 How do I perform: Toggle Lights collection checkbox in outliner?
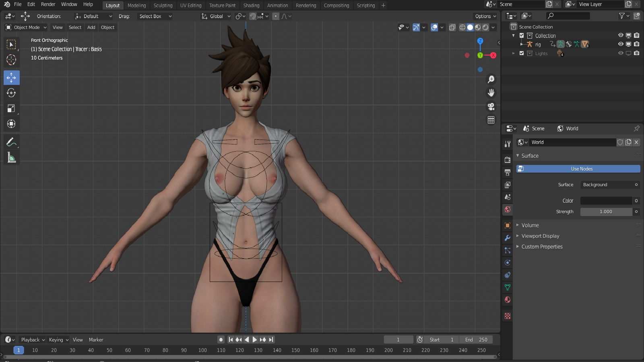tap(522, 53)
